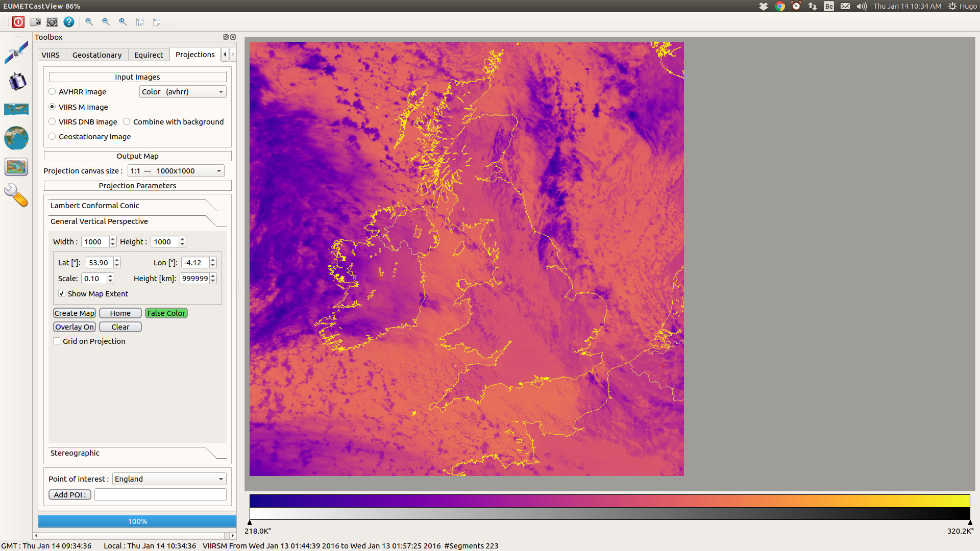
Task: Select the geostationary satellite sidebar icon
Action: click(x=16, y=82)
